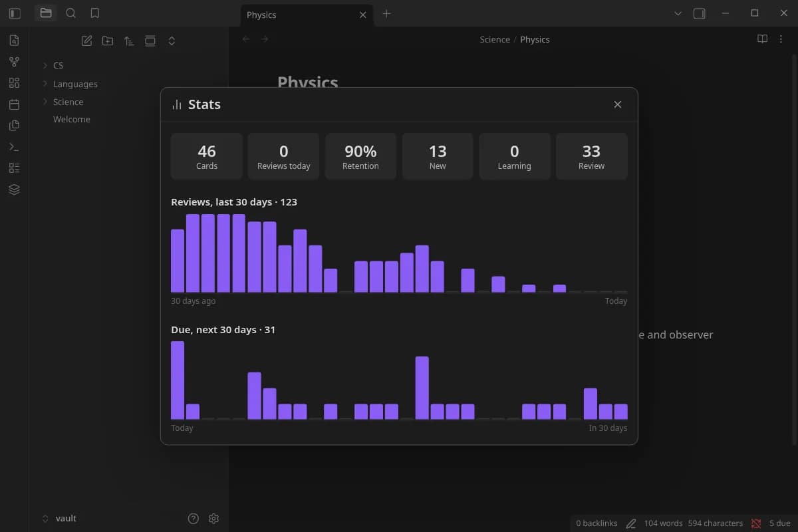
Task: Open command palette terminal icon
Action: 14,147
